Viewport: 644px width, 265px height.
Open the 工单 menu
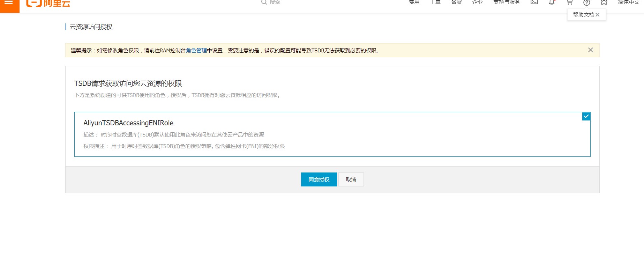pos(435,2)
